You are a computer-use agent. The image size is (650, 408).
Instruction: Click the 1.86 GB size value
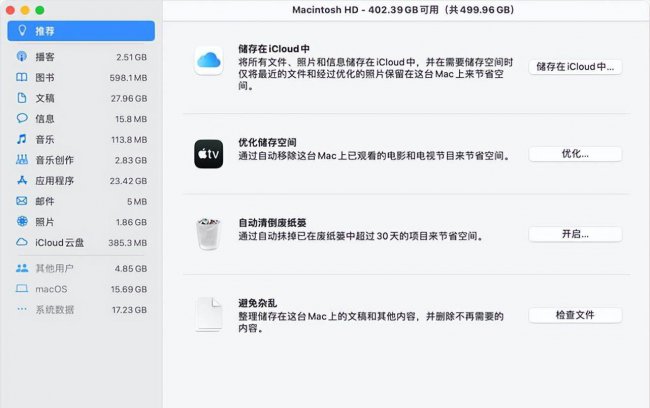[x=131, y=222]
